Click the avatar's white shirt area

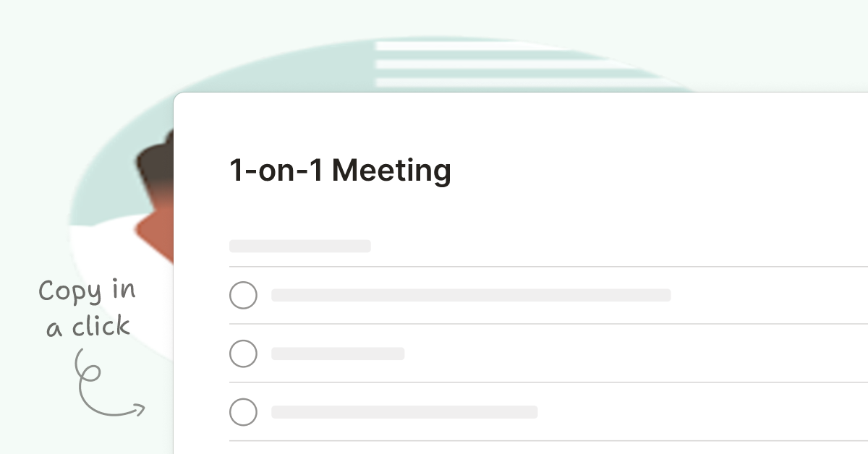(x=109, y=246)
